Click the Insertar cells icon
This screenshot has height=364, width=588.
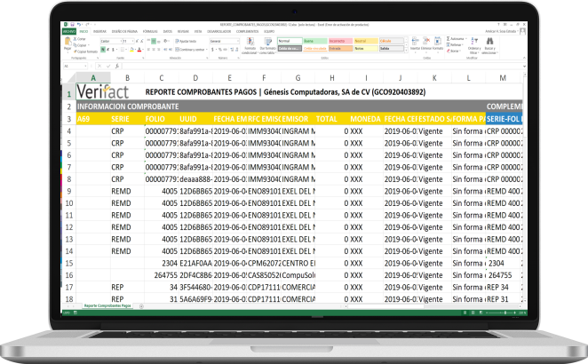click(x=415, y=41)
